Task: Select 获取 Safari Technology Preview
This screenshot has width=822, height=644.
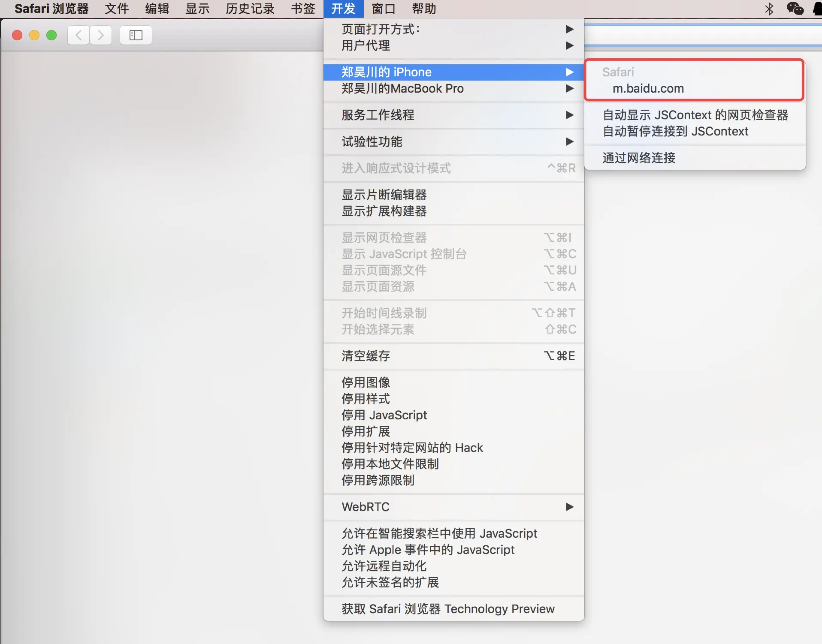Action: 447,609
